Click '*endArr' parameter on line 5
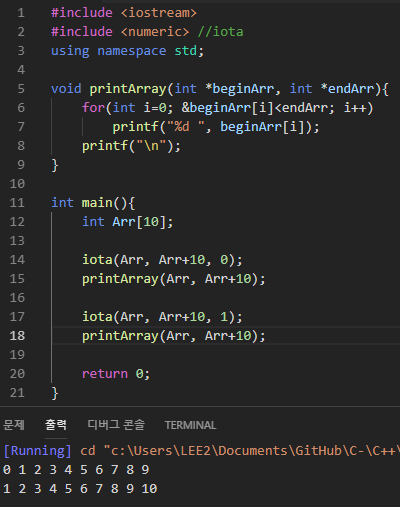The width and height of the screenshot is (400, 507). 347,89
